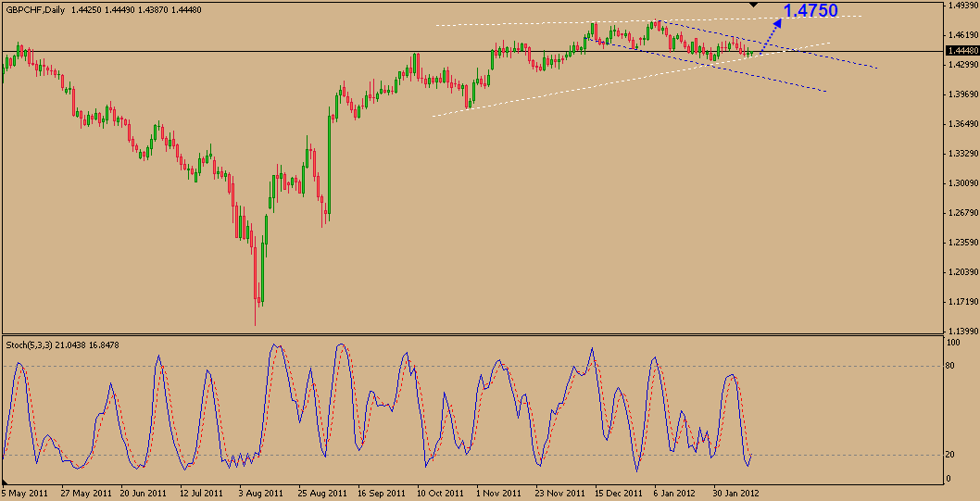980x501 pixels.
Task: Click the 1.49390 price axis label
Action: [963, 6]
